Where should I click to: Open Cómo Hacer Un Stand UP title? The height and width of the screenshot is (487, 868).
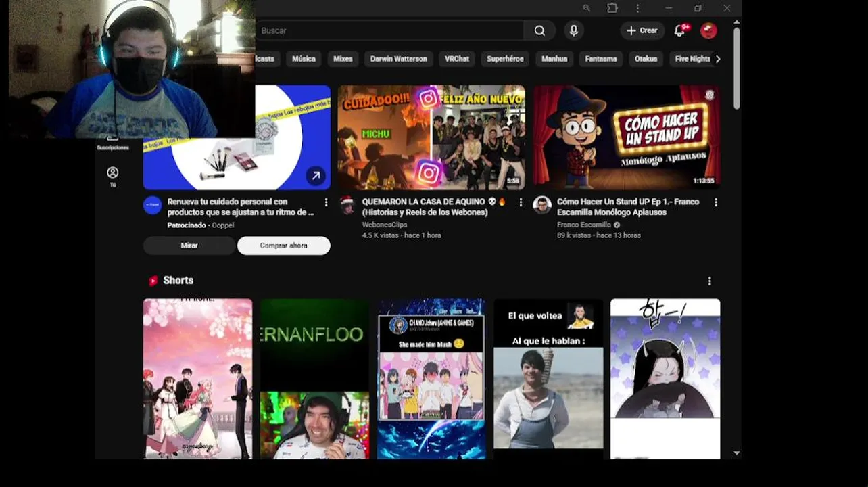[x=628, y=207]
